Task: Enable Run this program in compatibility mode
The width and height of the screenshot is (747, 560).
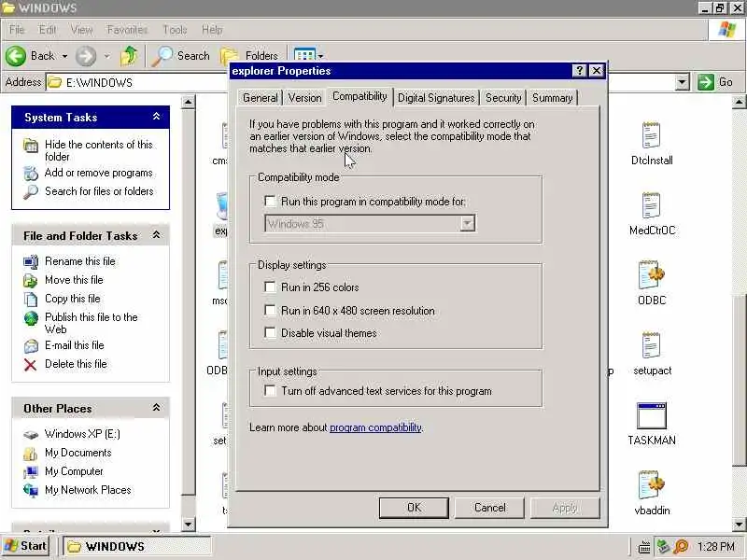Action: point(270,201)
